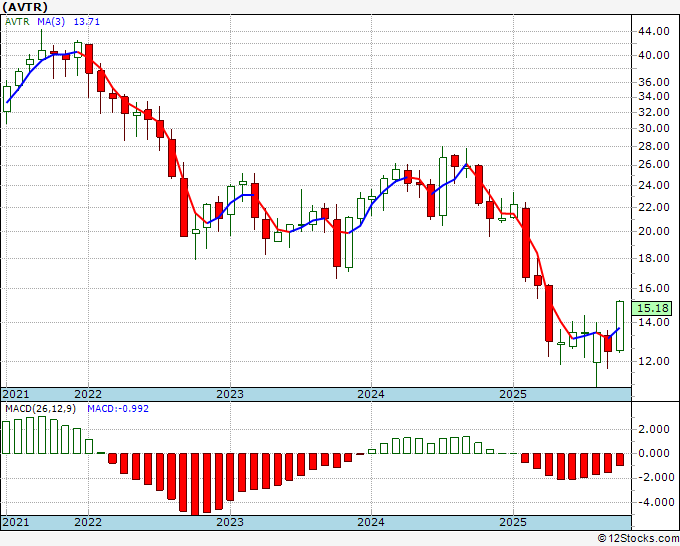Click 2023 on the price chart time axis
The image size is (680, 546).
[230, 394]
